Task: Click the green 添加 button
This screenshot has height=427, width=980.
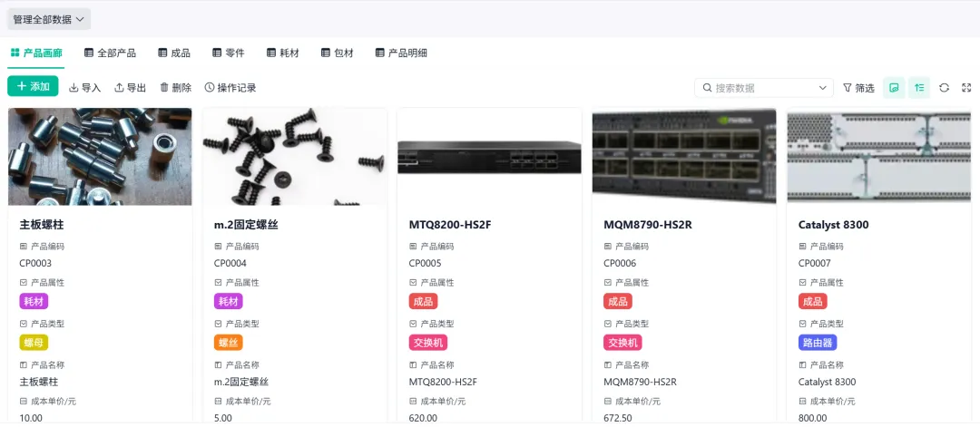Action: tap(34, 86)
